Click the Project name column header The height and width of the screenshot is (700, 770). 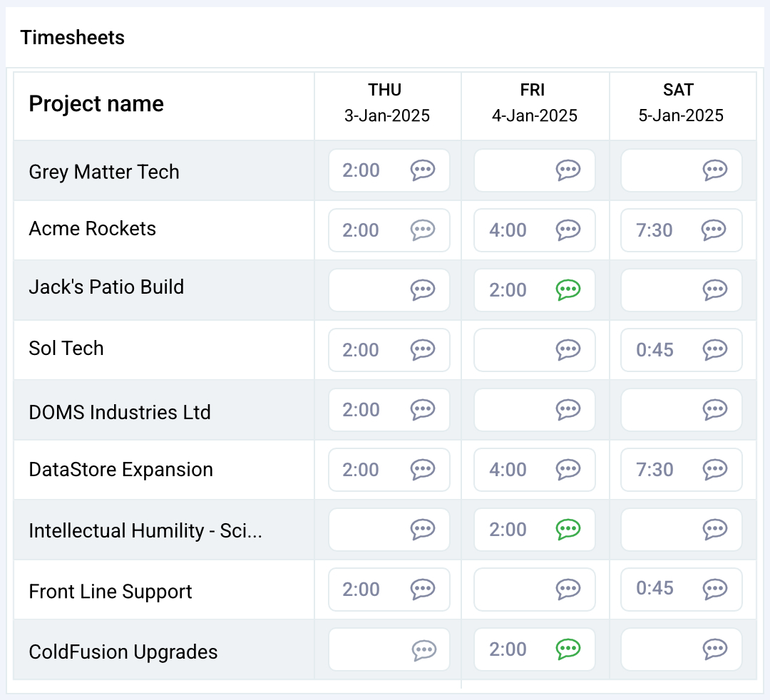[x=96, y=104]
